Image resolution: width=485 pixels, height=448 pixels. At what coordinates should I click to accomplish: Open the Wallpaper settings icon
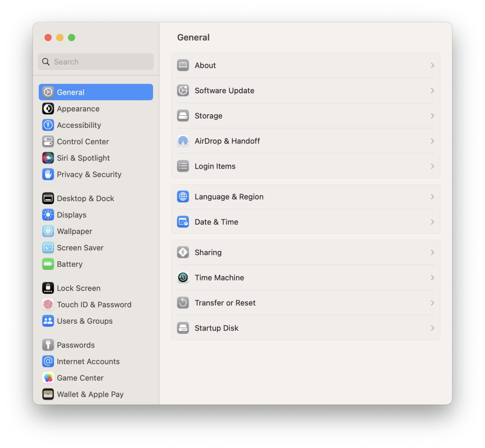click(x=48, y=231)
